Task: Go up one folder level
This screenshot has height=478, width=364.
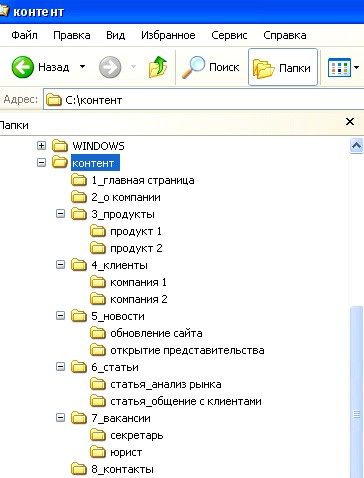Action: pos(158,67)
